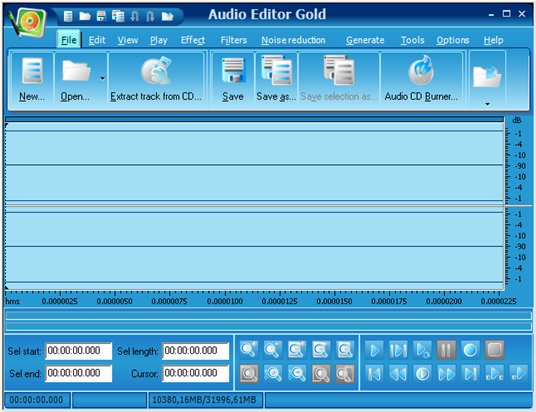The height and width of the screenshot is (412, 536).
Task: Click the Save floppy disk icon
Action: point(233,70)
